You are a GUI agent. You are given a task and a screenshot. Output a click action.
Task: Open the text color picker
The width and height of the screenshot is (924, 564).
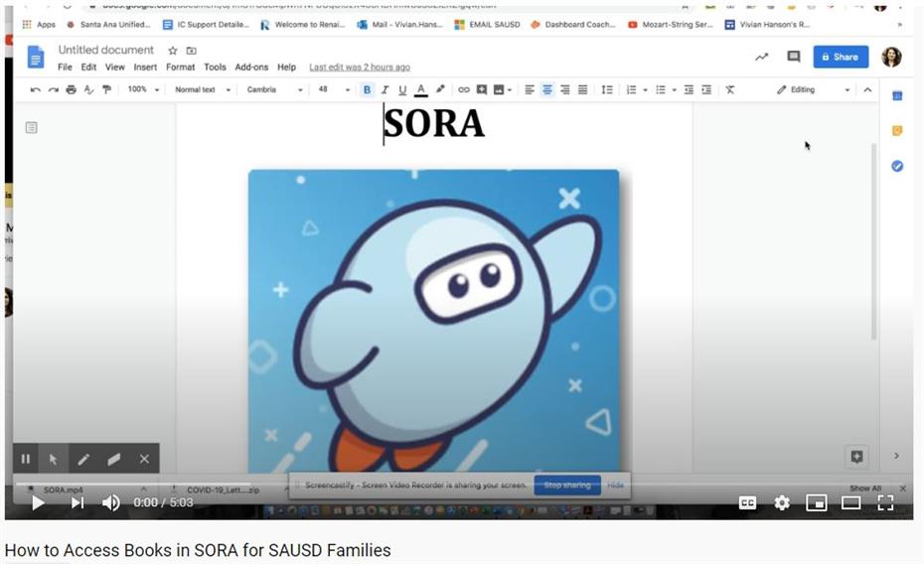(420, 90)
